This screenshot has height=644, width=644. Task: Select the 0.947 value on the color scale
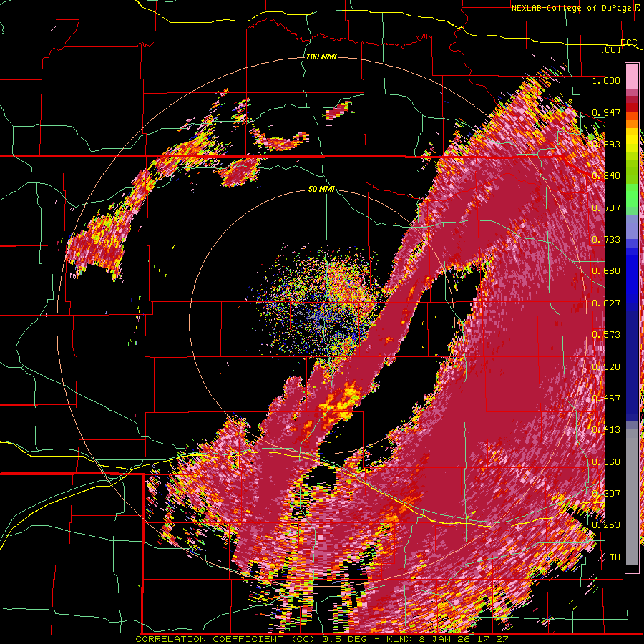pos(606,112)
